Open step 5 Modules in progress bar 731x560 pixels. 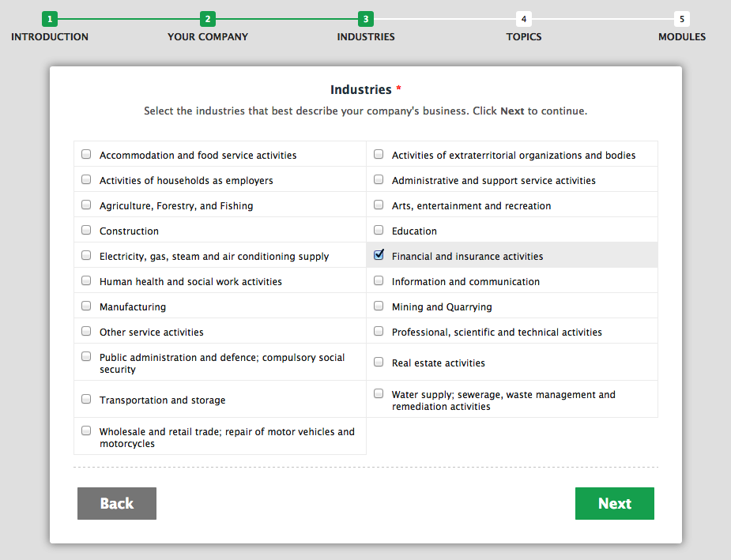click(682, 19)
